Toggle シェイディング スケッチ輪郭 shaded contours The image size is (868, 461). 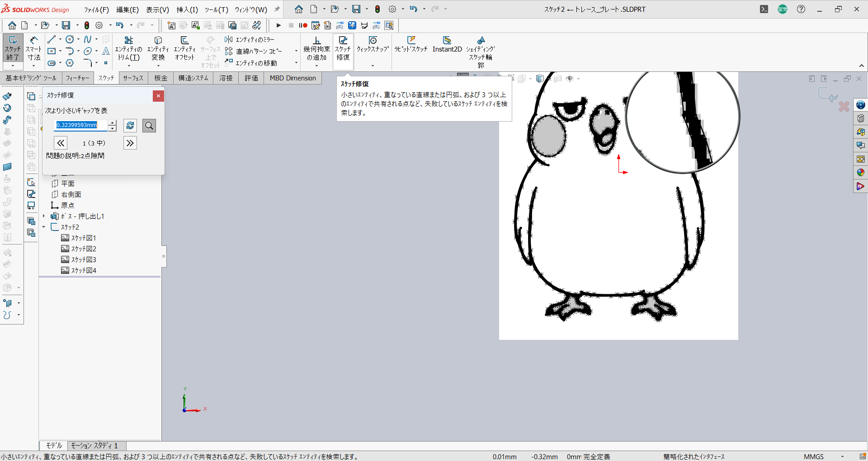click(481, 52)
